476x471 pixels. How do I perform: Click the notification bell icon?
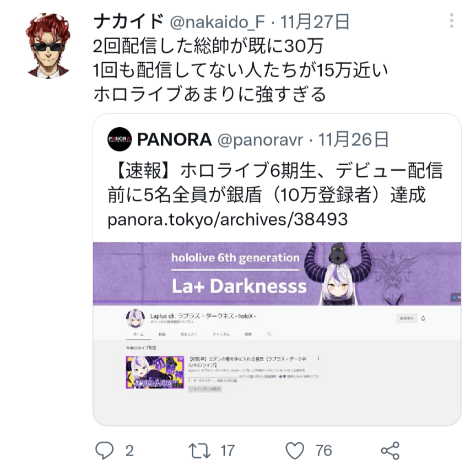click(x=423, y=318)
